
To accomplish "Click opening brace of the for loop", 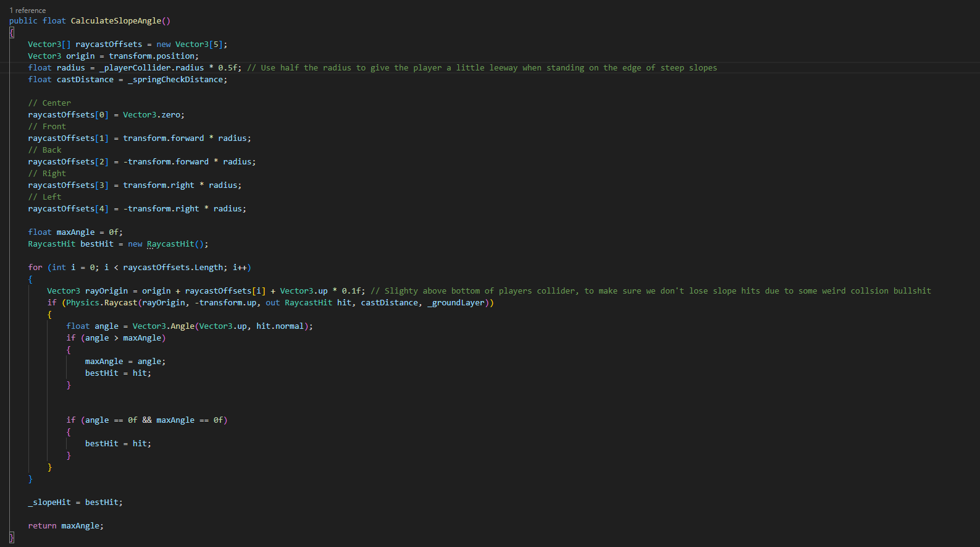I will click(x=30, y=279).
